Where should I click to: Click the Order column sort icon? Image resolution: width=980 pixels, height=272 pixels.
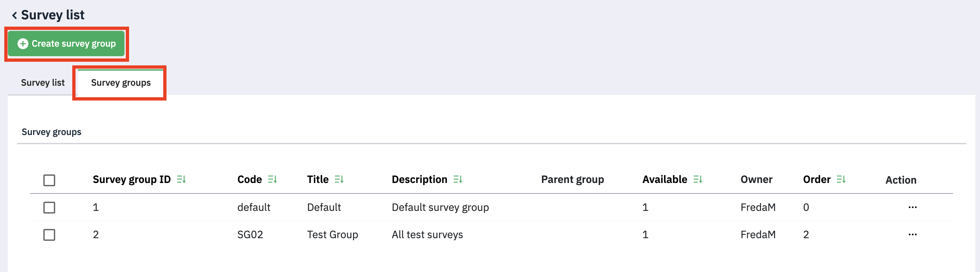(841, 179)
